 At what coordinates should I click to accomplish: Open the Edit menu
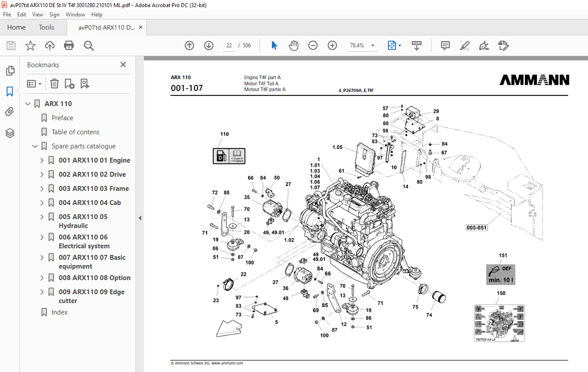[21, 14]
